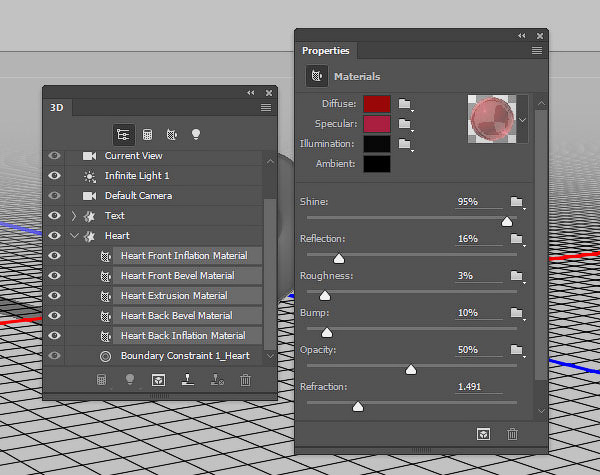Screen dimensions: 600x475
Task: Open Properties panel flyout menu
Action: 537,51
